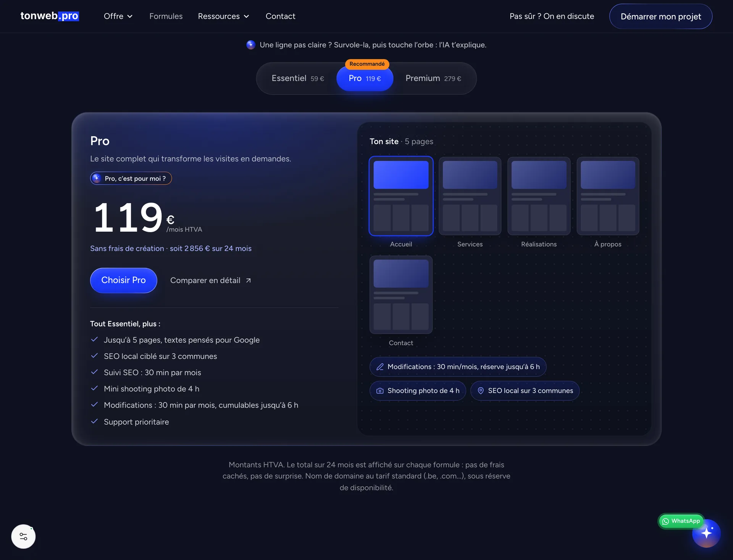Screen dimensions: 733x560
Task: Expand the Offre dropdown menu
Action: [118, 16]
